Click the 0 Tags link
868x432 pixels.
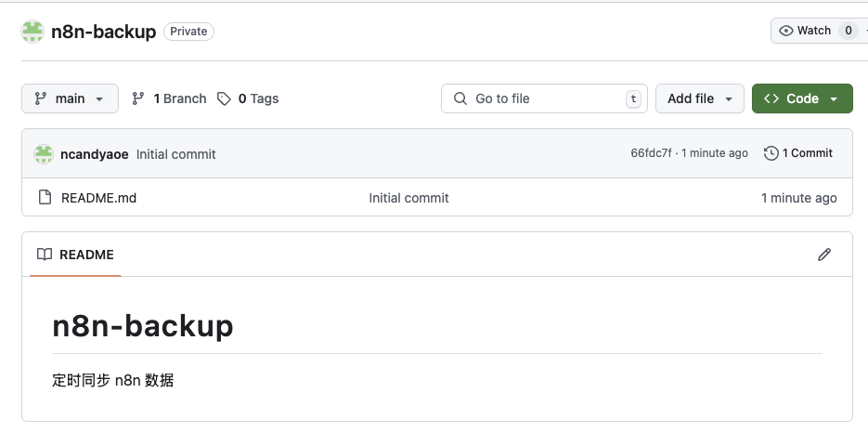(257, 98)
